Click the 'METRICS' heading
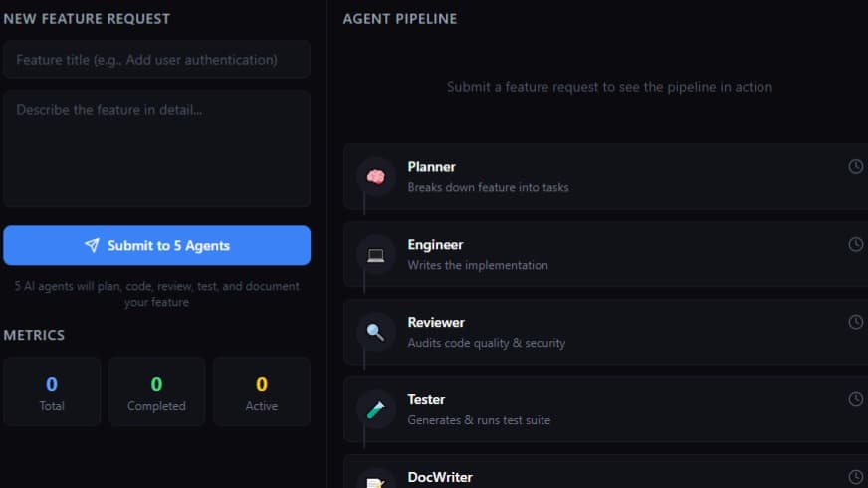The image size is (868, 488). [x=34, y=335]
